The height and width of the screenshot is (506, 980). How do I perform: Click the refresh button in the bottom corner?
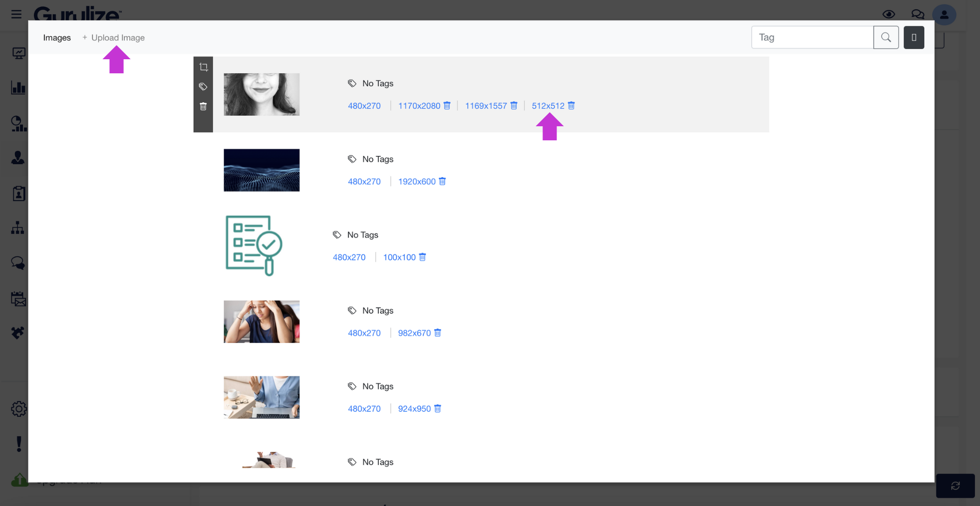(x=955, y=486)
